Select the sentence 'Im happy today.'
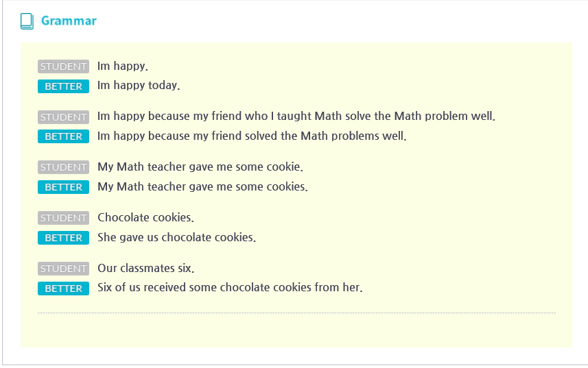 tap(138, 86)
